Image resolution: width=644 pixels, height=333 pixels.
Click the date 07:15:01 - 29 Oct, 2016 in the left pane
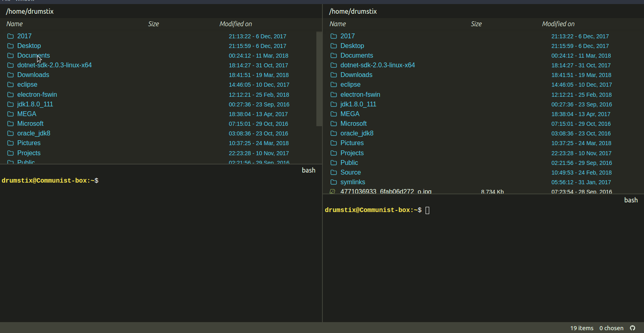258,124
